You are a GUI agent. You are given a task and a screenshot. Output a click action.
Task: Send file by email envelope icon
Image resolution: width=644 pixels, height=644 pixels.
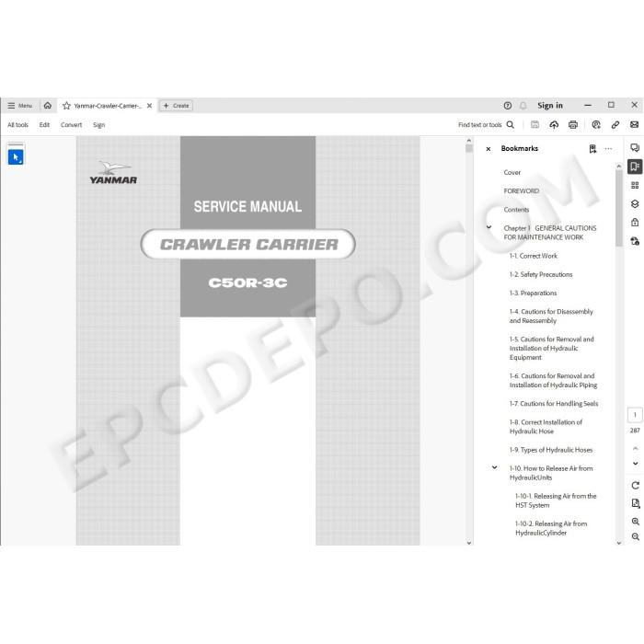(x=634, y=124)
